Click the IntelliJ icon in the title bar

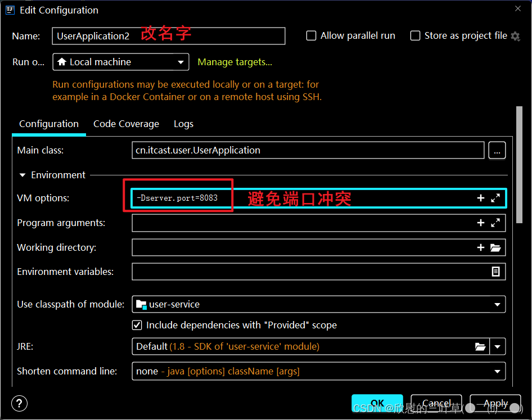coord(10,10)
